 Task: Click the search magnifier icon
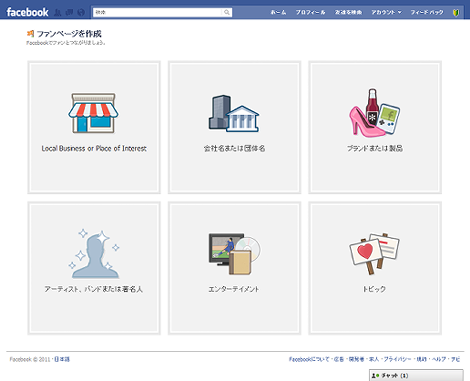(227, 12)
